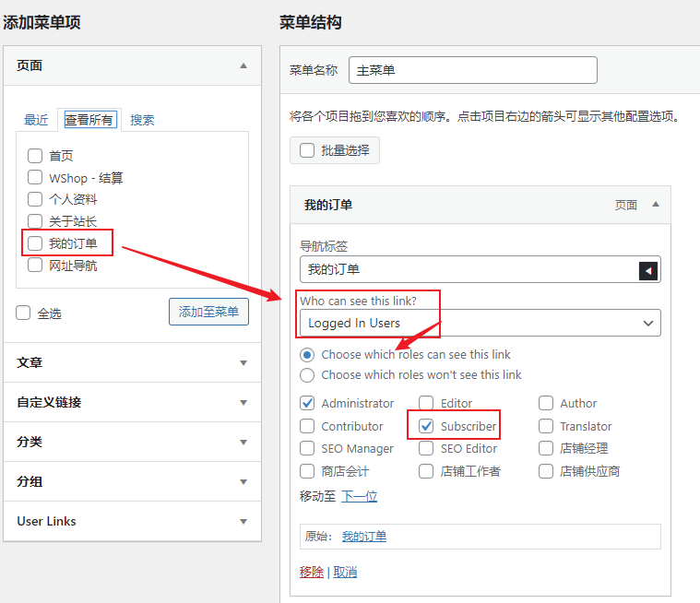Expand the 文章 section
This screenshot has width=700, height=603.
243,363
